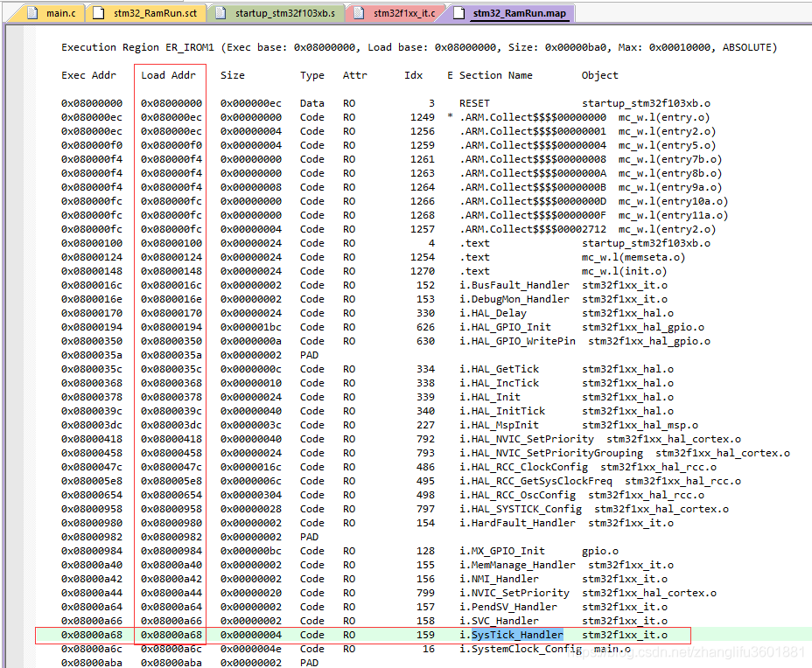
Task: Click index value '1249' in entry.o row
Action: click(x=422, y=117)
